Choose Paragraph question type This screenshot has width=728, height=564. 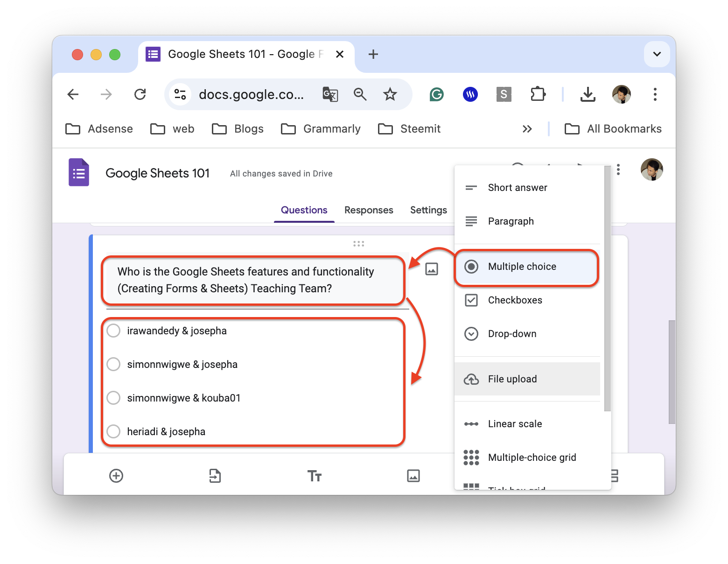(527, 221)
